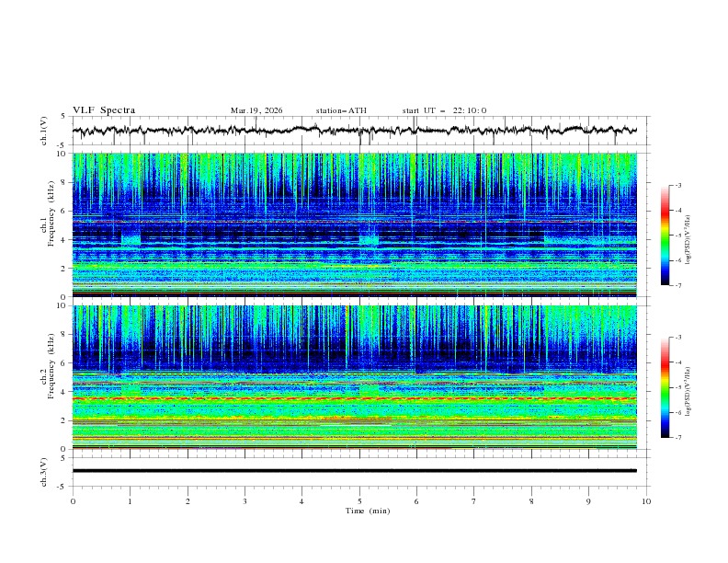
Task: Click the "-7" tick on upper color bar
Action: (677, 285)
